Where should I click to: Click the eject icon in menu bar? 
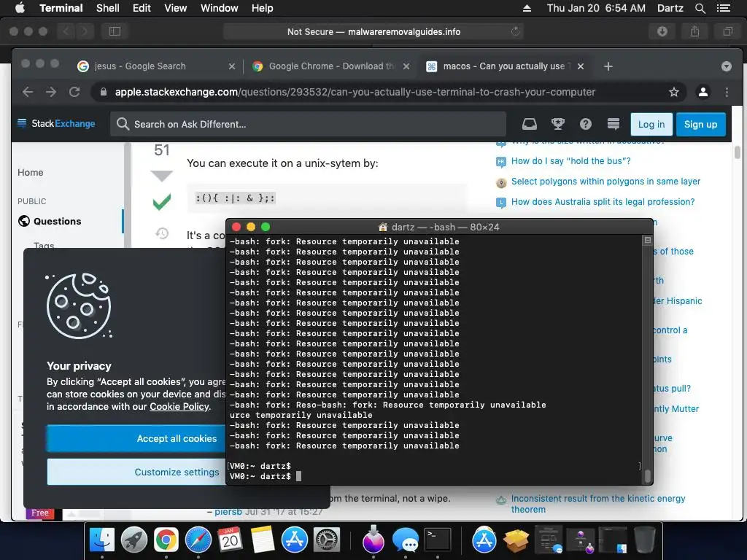[527, 8]
